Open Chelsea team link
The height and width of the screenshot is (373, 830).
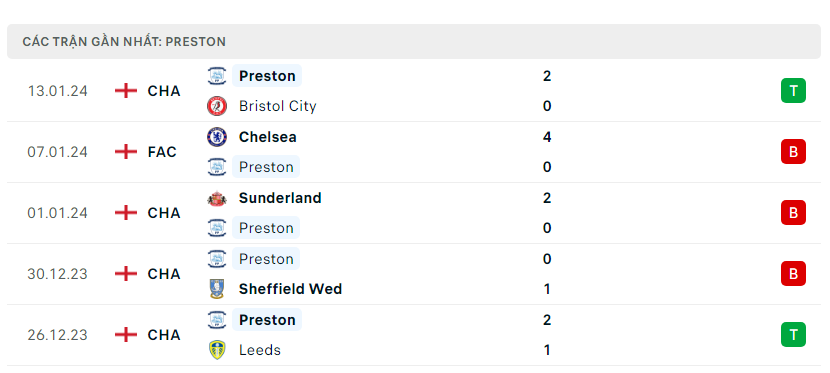coord(267,137)
